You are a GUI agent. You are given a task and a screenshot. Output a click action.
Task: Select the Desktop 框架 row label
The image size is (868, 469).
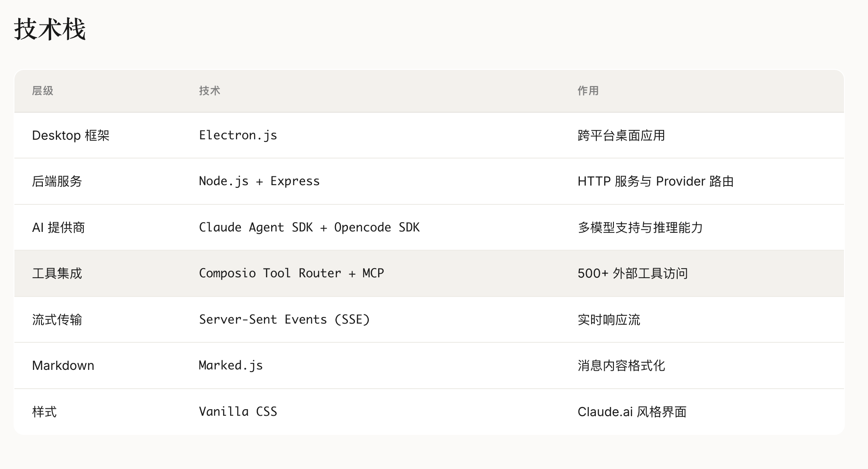pyautogui.click(x=71, y=135)
